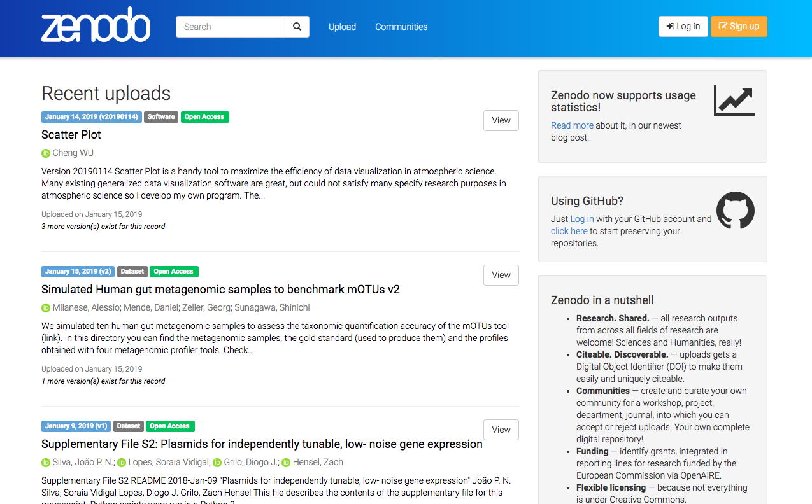Open the Communities menu item

click(x=401, y=27)
